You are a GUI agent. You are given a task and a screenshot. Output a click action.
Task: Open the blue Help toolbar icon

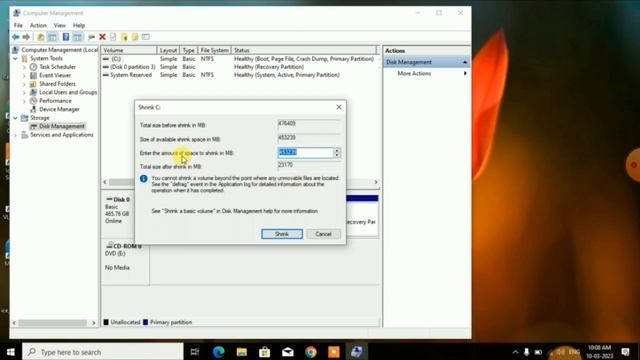tap(66, 37)
